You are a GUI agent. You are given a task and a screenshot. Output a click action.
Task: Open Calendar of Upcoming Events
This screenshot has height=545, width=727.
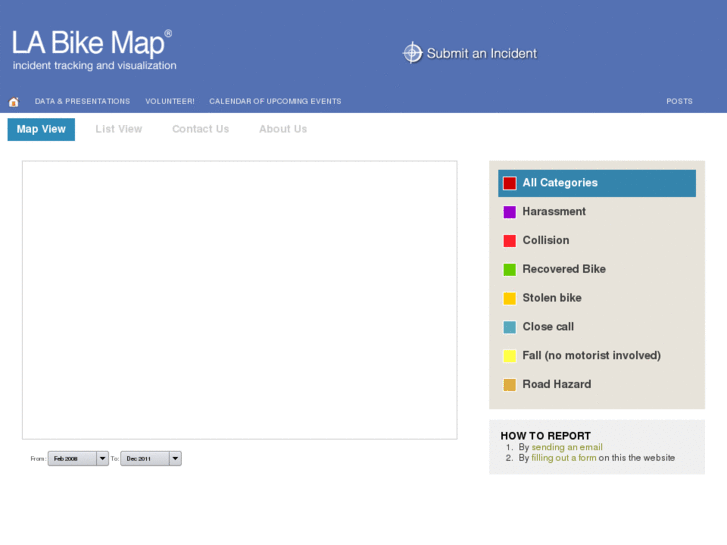click(x=275, y=101)
